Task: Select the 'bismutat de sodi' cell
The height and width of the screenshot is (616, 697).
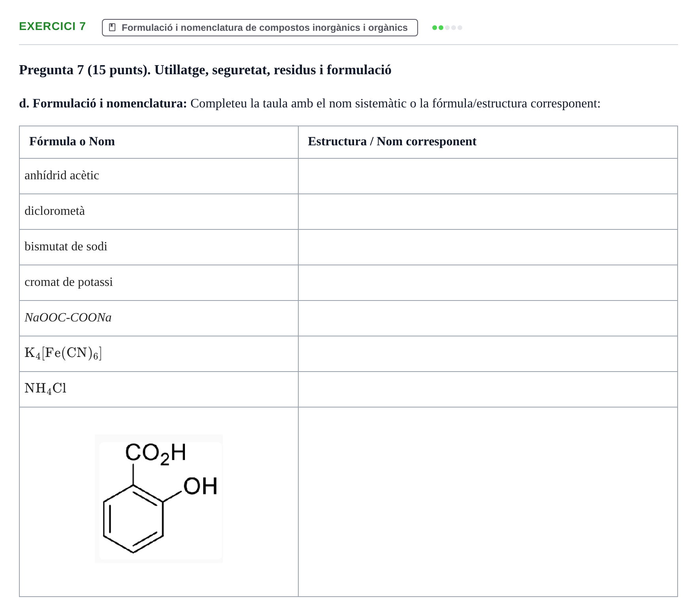Action: [159, 247]
